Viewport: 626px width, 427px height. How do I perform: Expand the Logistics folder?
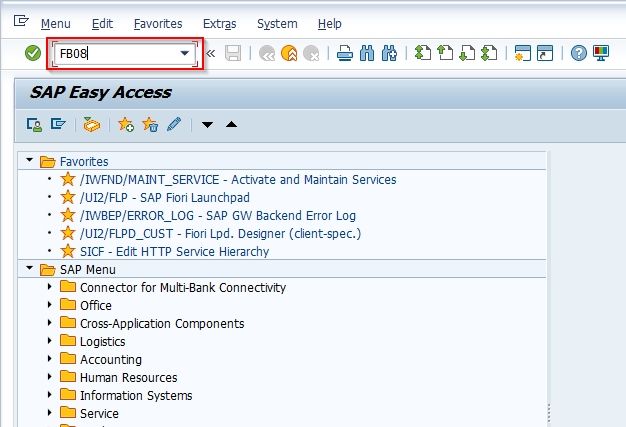point(50,340)
